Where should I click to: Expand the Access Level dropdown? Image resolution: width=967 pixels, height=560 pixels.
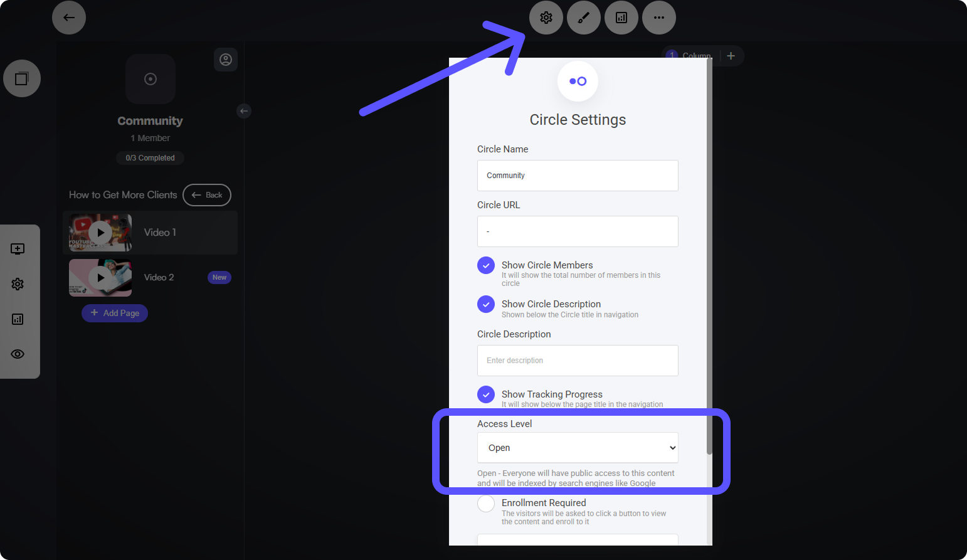[577, 448]
